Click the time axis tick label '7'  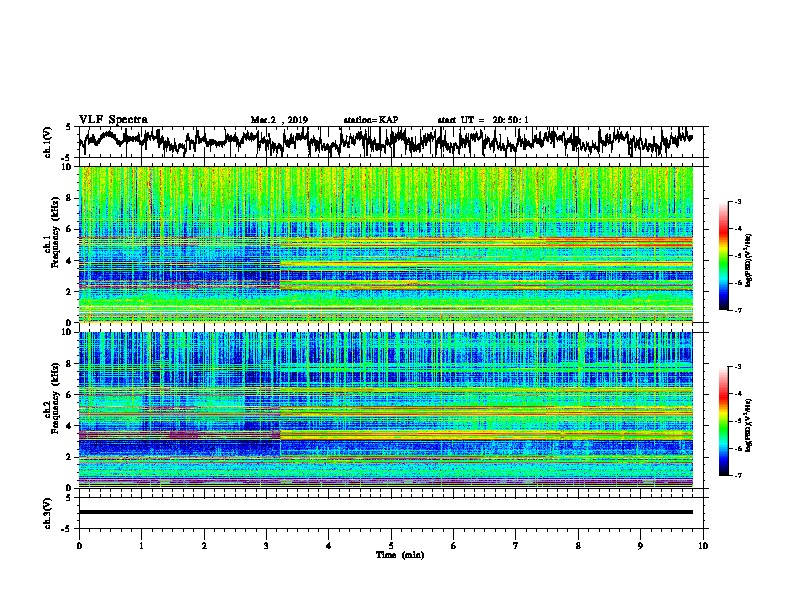(516, 546)
